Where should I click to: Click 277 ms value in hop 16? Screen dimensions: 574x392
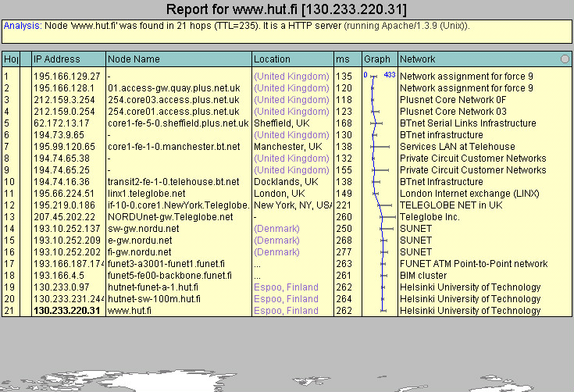pos(344,251)
